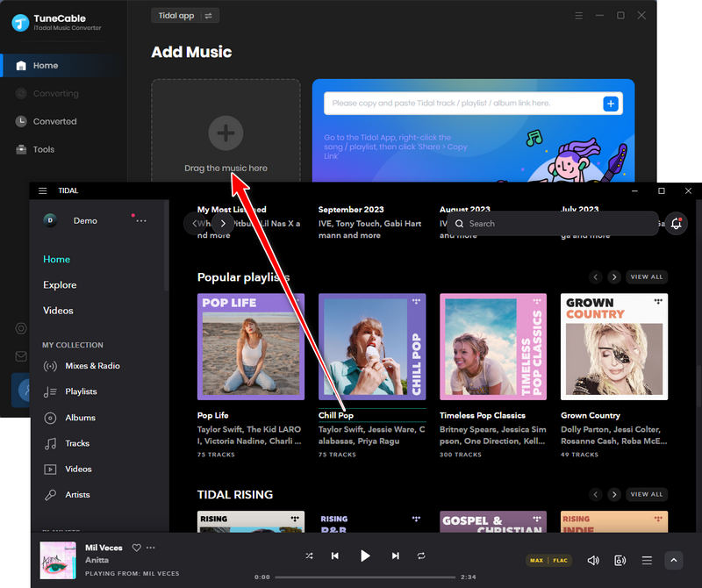
Task: Open more options for Mil Veces track
Action: (150, 548)
